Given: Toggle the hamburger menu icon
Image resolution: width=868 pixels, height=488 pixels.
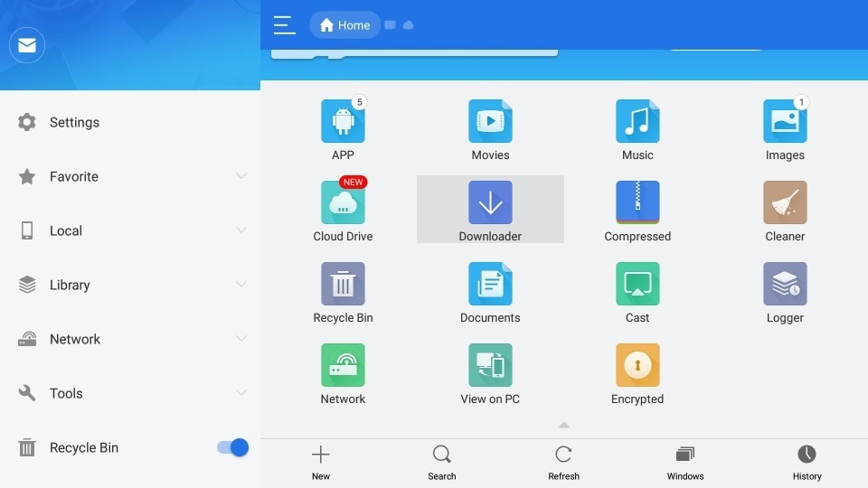Looking at the screenshot, I should 284,25.
